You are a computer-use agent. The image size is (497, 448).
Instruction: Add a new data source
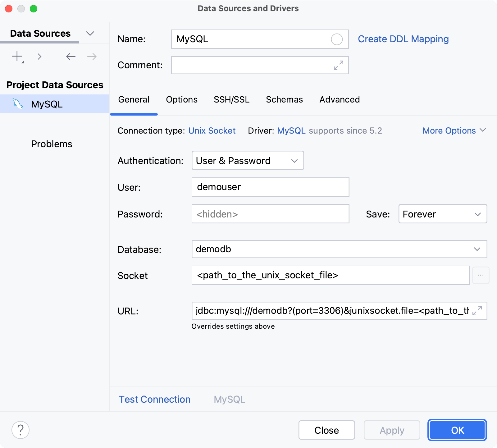[16, 56]
